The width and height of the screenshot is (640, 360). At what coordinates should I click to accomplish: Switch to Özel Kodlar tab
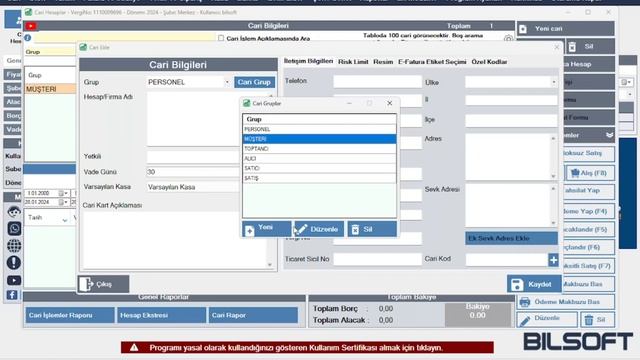489,62
